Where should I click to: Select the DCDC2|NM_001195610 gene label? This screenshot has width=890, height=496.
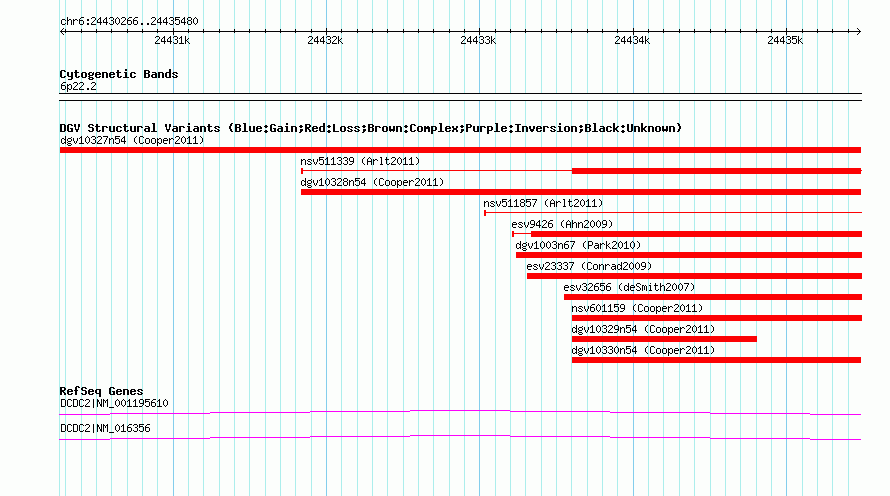click(x=114, y=404)
